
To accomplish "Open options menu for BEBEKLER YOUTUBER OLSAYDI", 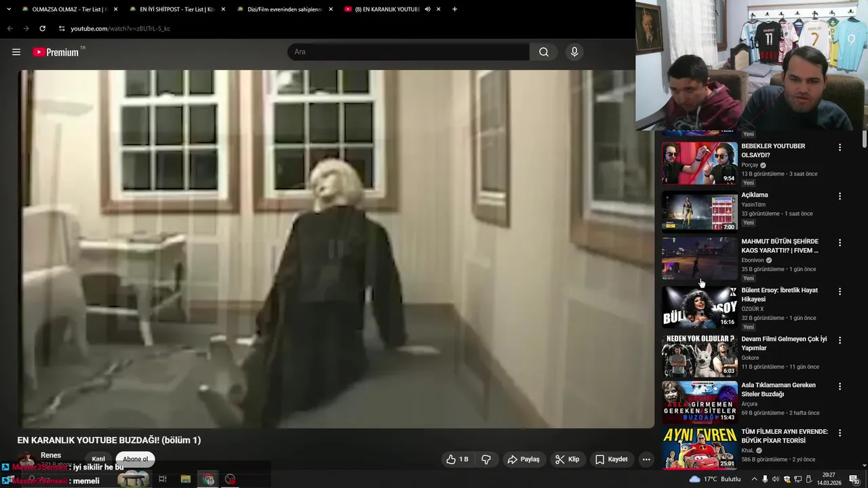I will tap(840, 147).
